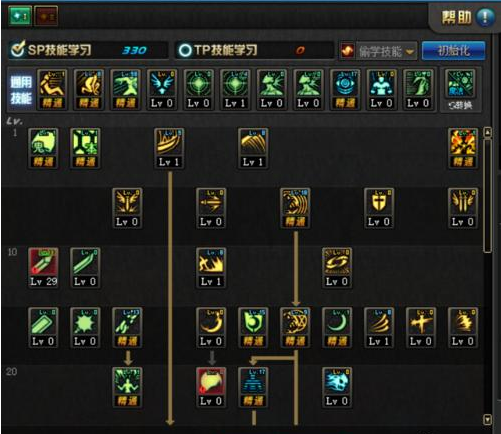Click the skill list scroll-down arrow
Image resolution: width=501 pixels, height=434 pixels.
[487, 419]
